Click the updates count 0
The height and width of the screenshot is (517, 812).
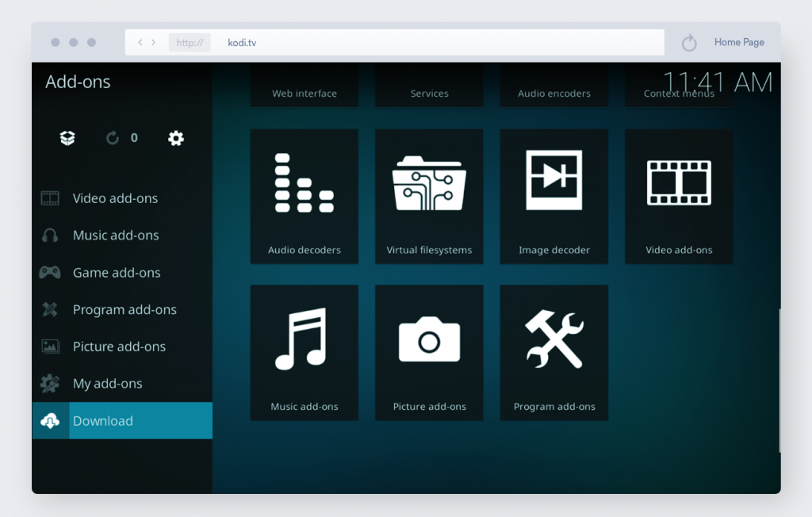tap(134, 138)
